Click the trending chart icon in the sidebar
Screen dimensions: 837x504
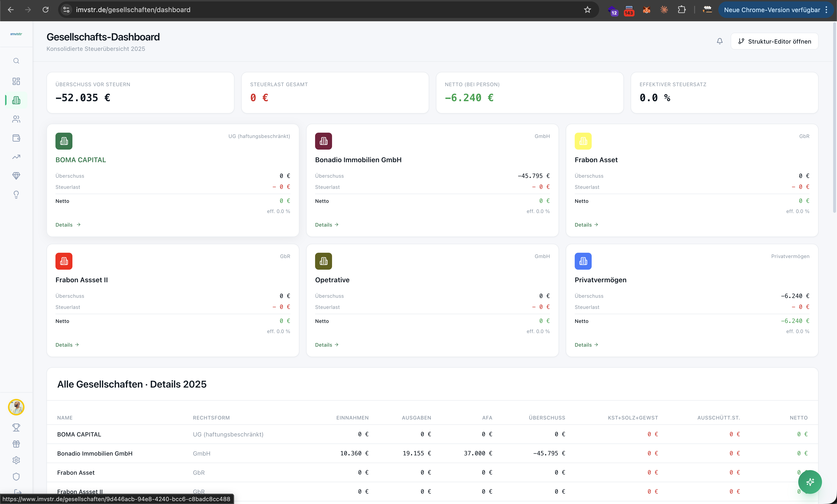16,157
